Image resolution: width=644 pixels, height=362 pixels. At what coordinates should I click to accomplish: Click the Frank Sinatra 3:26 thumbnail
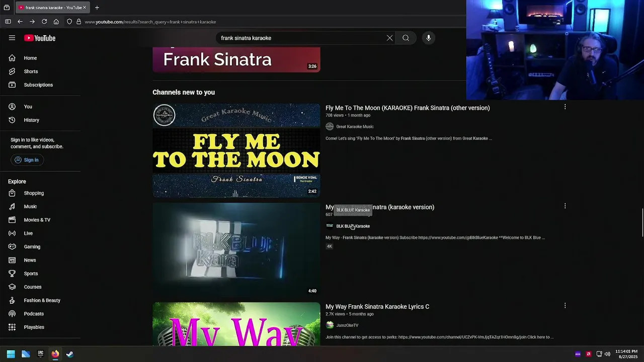(236, 60)
